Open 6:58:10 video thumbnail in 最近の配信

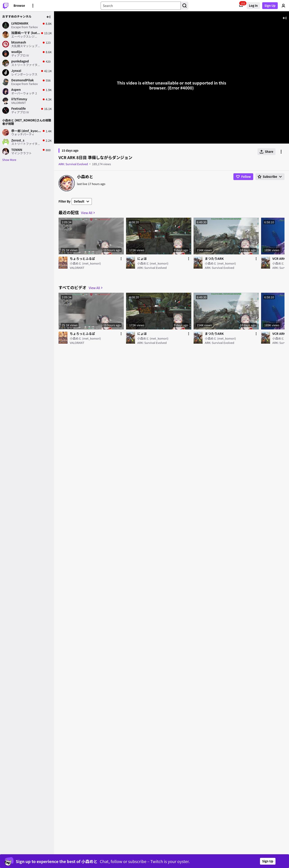[273, 236]
